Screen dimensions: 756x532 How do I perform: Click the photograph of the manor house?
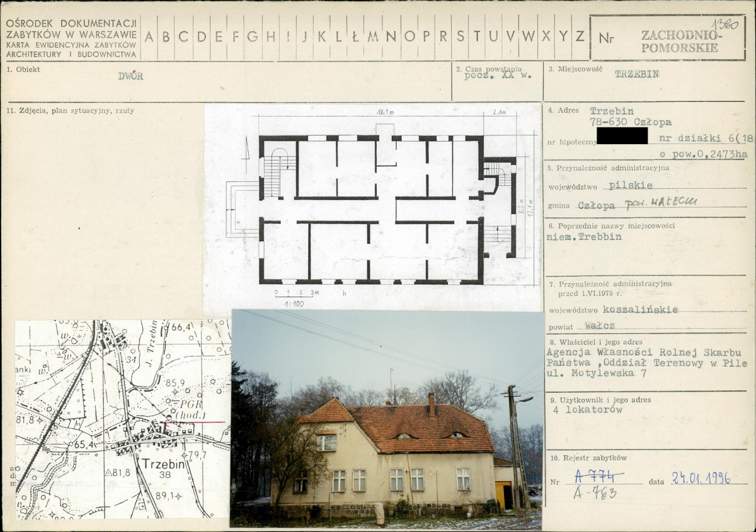(387, 419)
